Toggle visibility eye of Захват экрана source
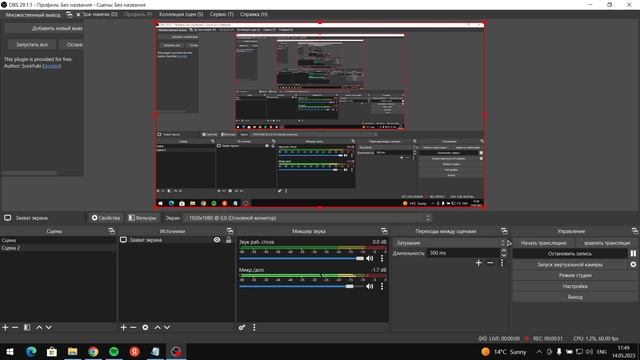Image resolution: width=640 pixels, height=360 pixels. click(217, 240)
